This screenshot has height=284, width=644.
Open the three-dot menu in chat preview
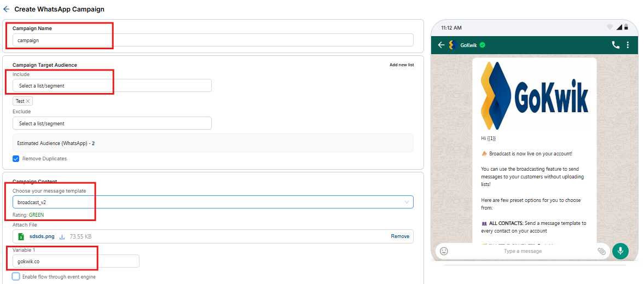tap(628, 45)
